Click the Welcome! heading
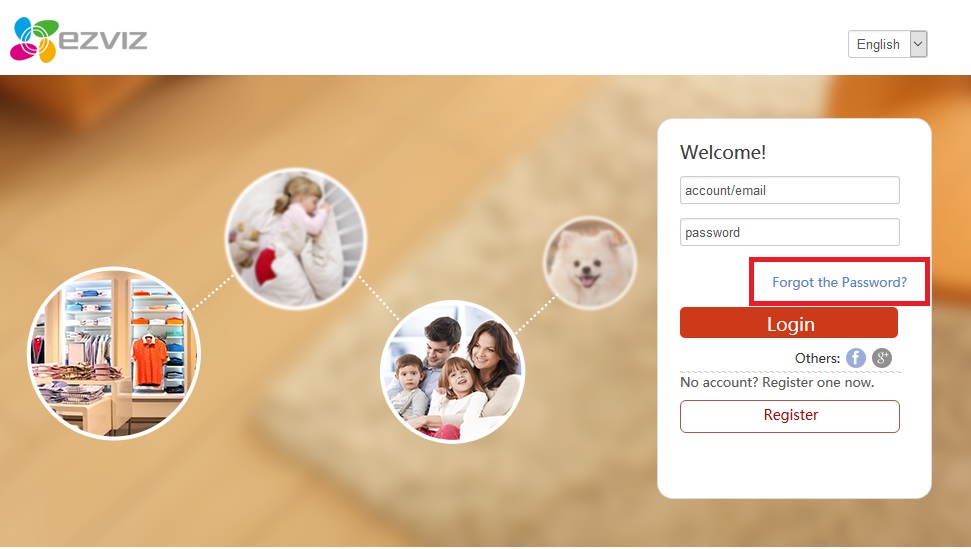971x549 pixels. 723,152
